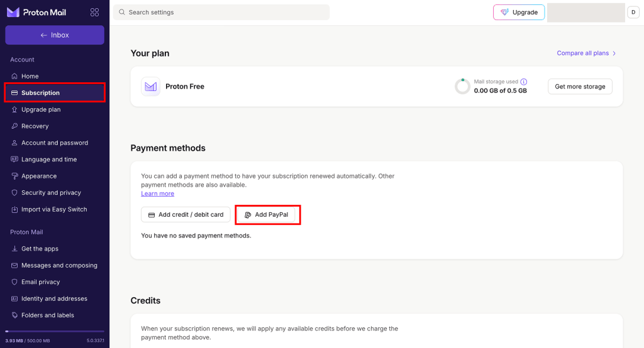Click the Your plan heading
Screen dimensions: 644x348
[x=150, y=53]
